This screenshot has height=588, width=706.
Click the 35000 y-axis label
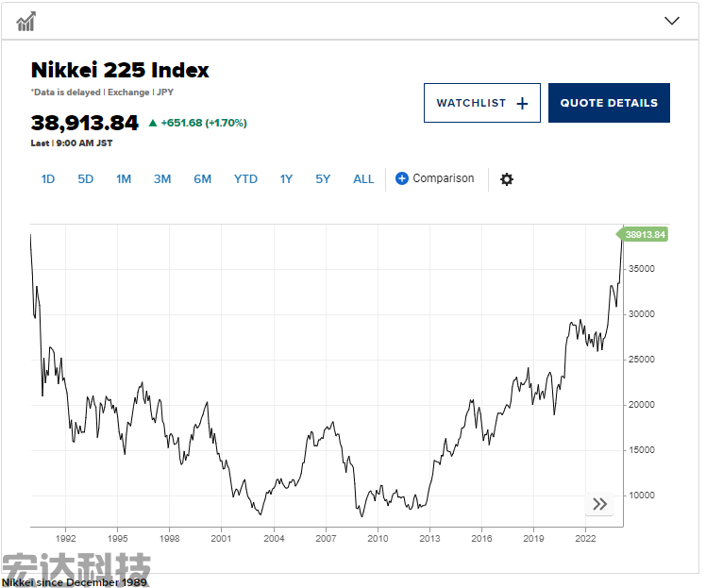[641, 269]
